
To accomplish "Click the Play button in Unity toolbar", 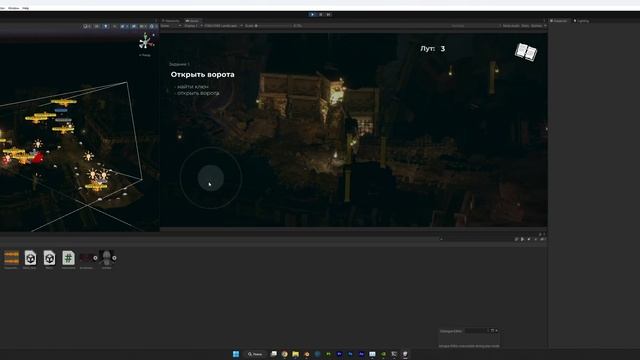I will click(x=313, y=14).
